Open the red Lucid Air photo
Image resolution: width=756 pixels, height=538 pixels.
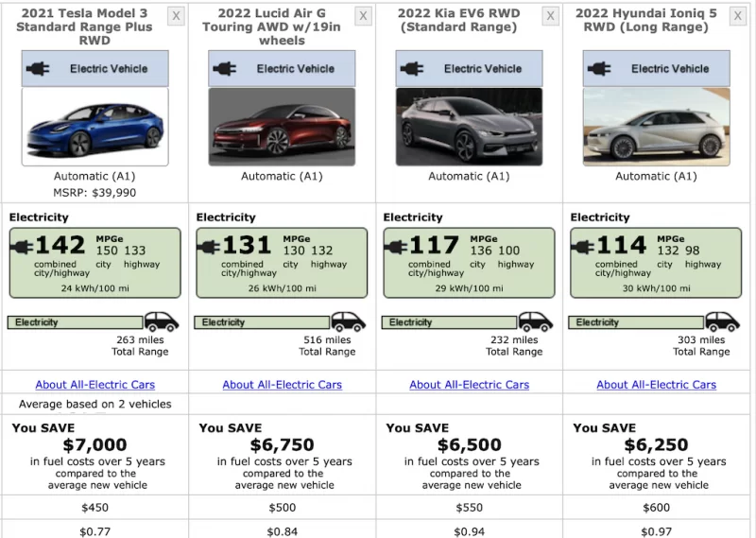(x=282, y=127)
